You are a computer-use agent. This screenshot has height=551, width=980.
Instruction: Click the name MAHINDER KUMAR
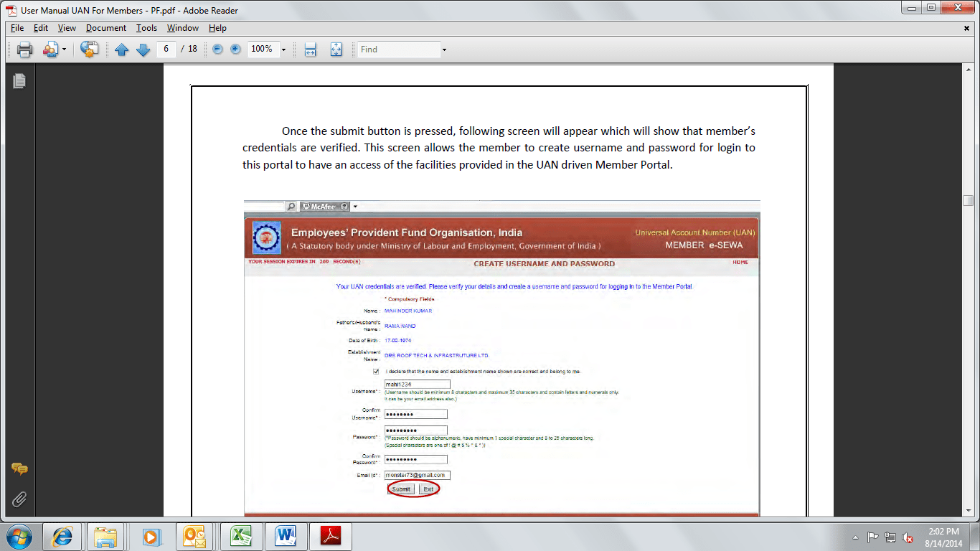[x=408, y=311]
